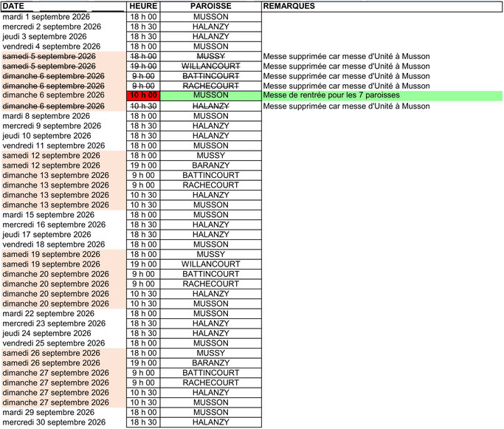The image size is (504, 429).
Task: Click MUSSY on samedi 26 septembre
Action: [x=211, y=353]
